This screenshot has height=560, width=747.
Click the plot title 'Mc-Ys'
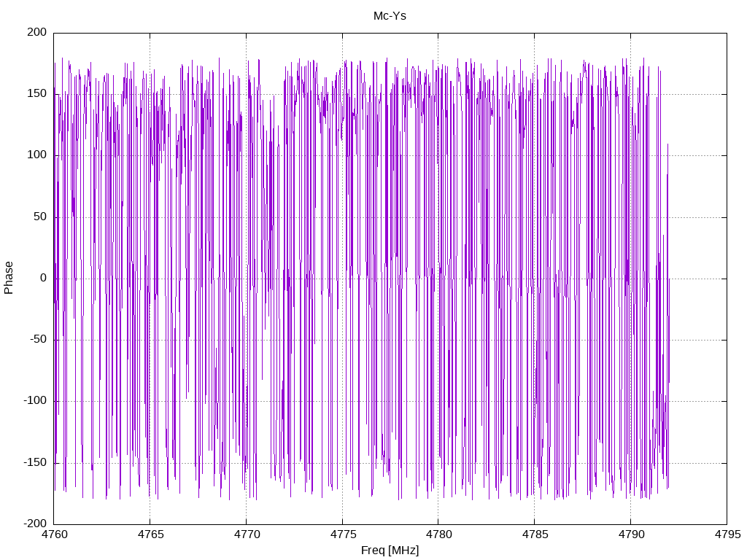390,16
